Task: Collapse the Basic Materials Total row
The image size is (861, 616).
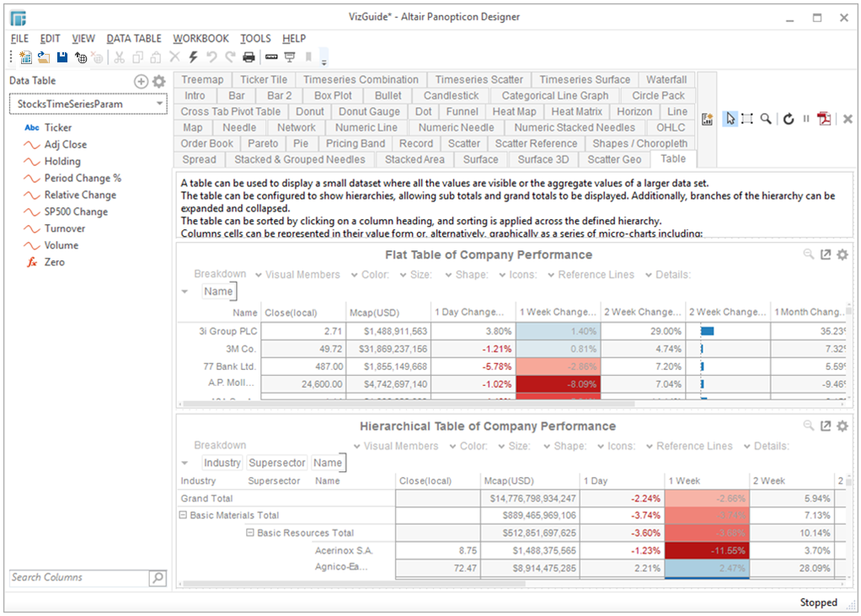Action: pyautogui.click(x=183, y=516)
